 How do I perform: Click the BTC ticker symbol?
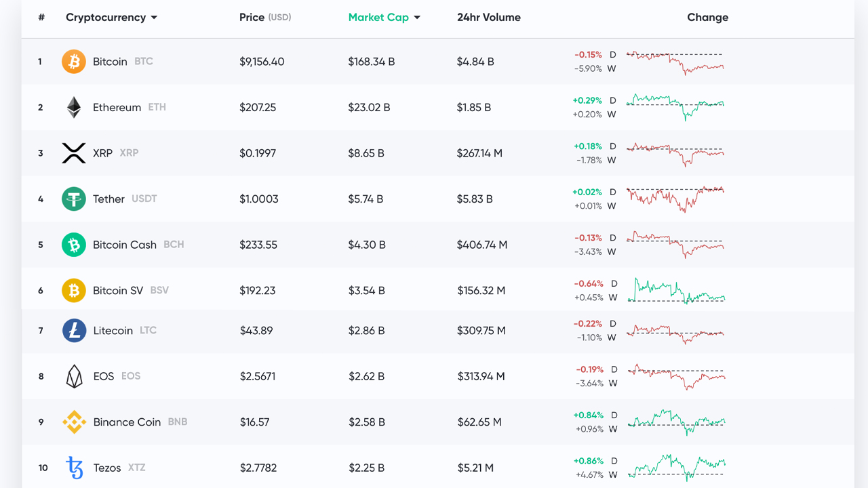pyautogui.click(x=144, y=61)
